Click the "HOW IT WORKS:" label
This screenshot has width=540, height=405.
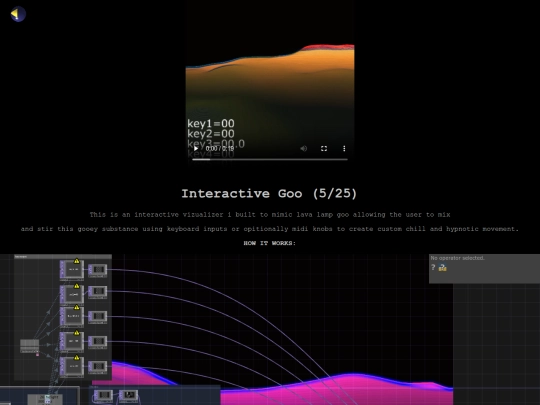[x=270, y=243]
